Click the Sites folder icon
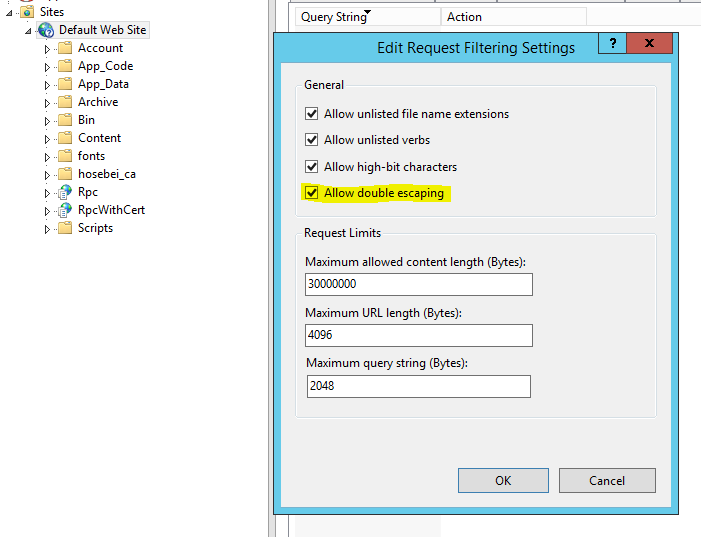 [x=27, y=12]
